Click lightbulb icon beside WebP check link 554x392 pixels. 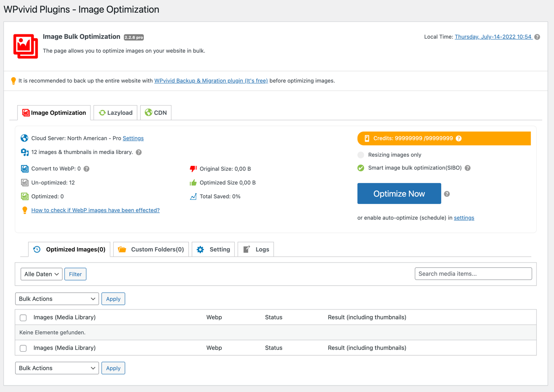pos(25,210)
